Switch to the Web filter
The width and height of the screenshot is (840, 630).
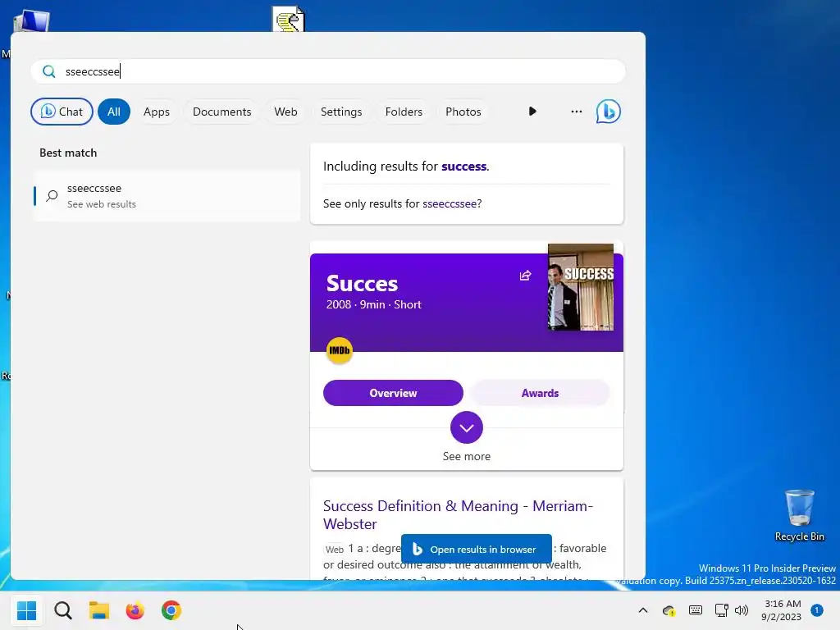point(285,112)
